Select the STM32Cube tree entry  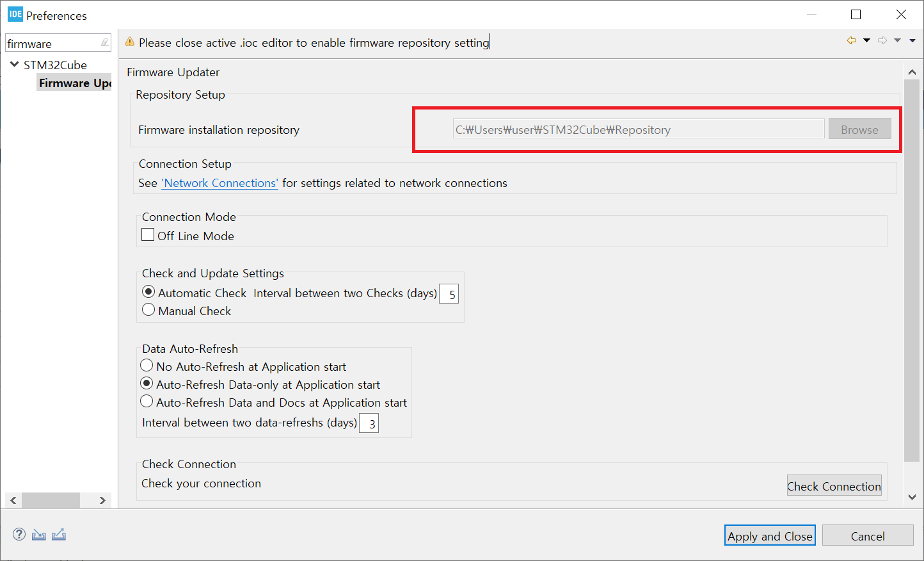[55, 65]
